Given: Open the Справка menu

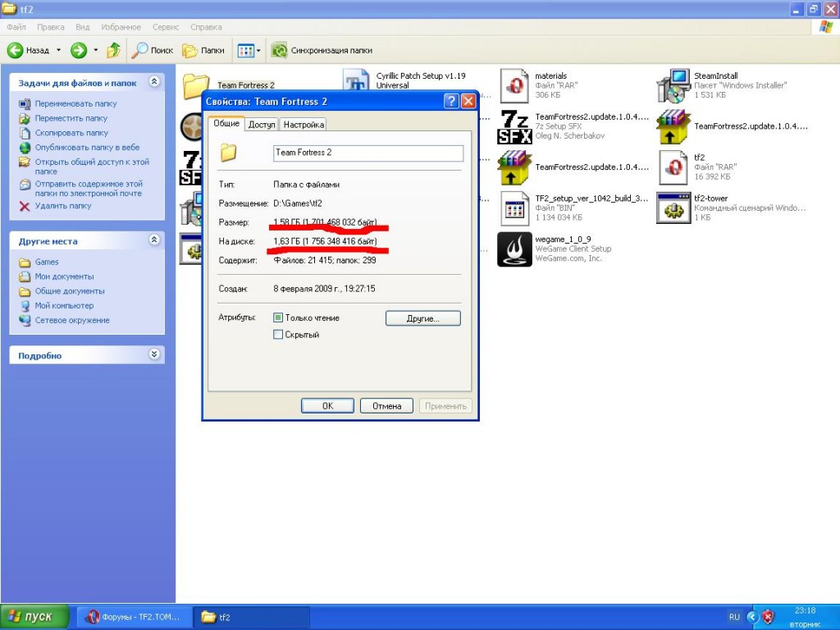Looking at the screenshot, I should 206,27.
